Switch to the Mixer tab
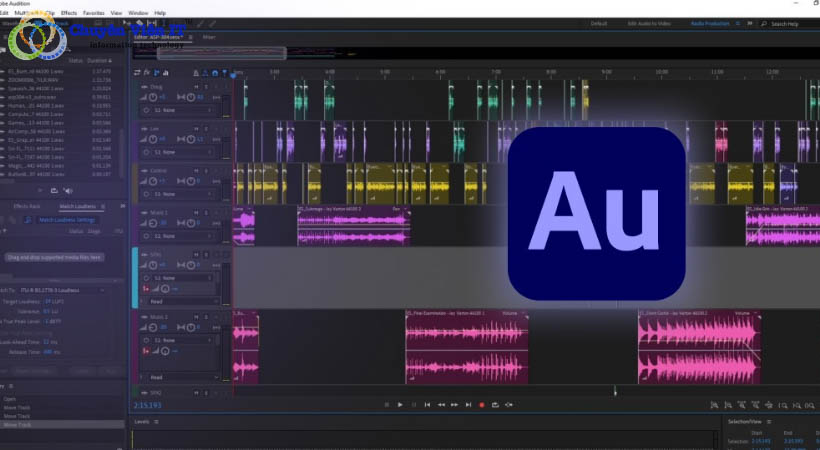 (209, 37)
